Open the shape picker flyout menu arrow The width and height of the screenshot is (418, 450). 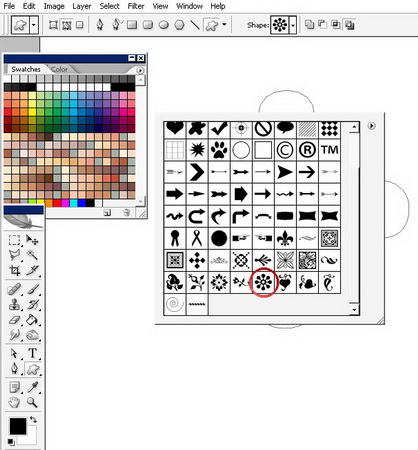pos(371,126)
